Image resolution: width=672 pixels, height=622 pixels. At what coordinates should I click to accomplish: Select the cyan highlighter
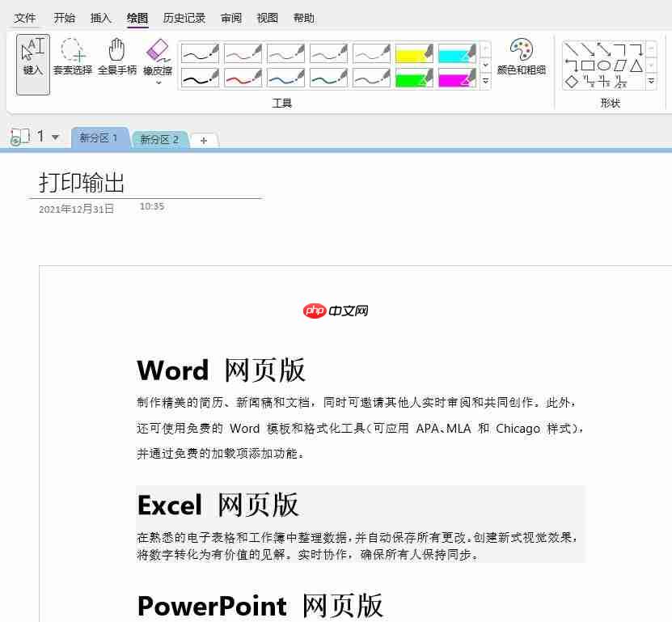(x=457, y=53)
